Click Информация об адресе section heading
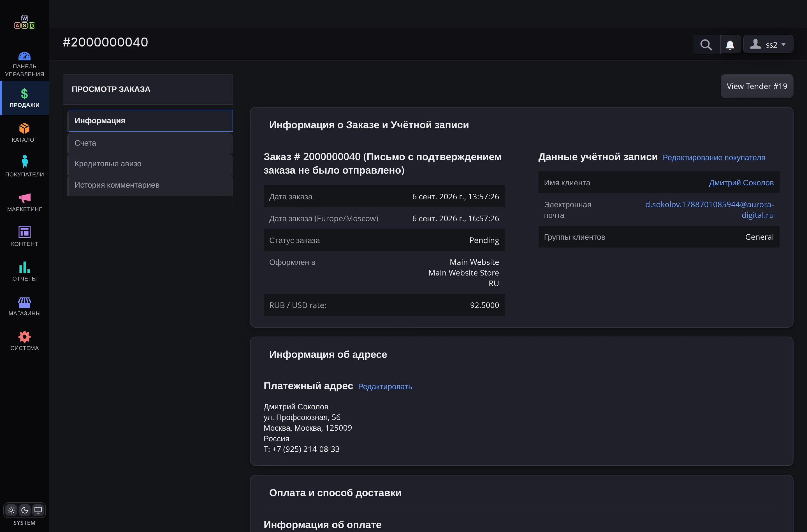 [328, 354]
